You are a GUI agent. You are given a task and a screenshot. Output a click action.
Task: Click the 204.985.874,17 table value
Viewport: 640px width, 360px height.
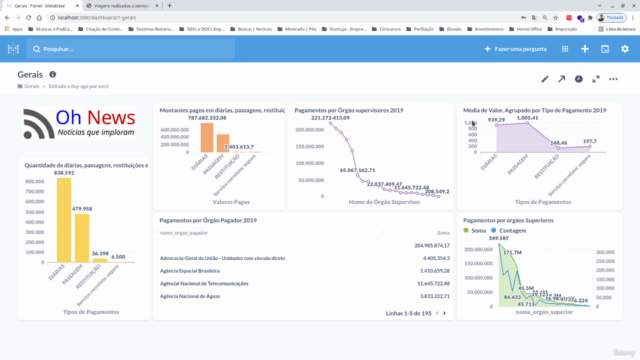coord(432,246)
